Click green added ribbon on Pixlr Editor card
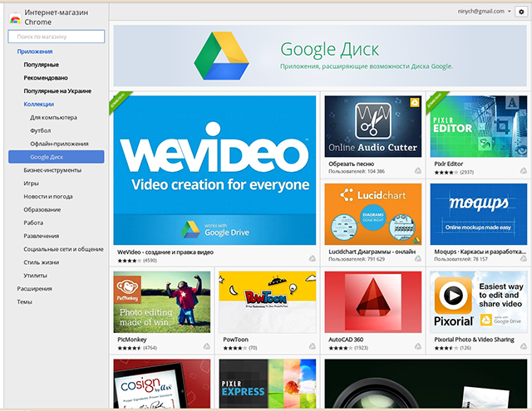 tap(436, 101)
